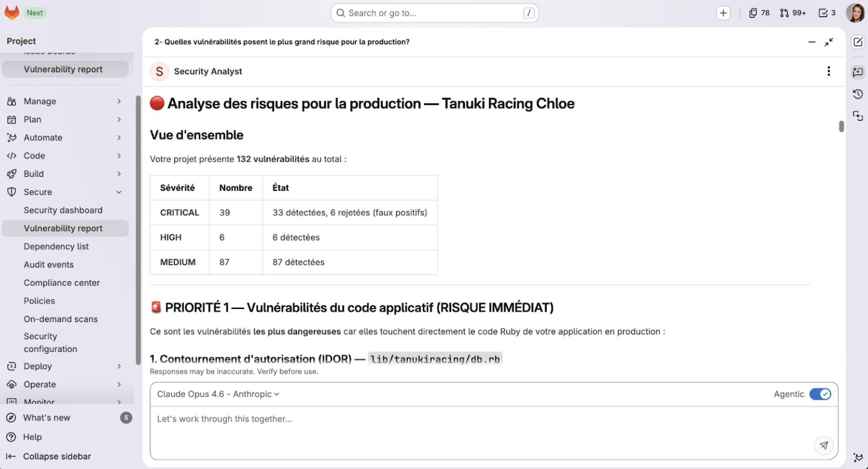
Task: Start a new chat with edit icon
Action: tap(858, 42)
